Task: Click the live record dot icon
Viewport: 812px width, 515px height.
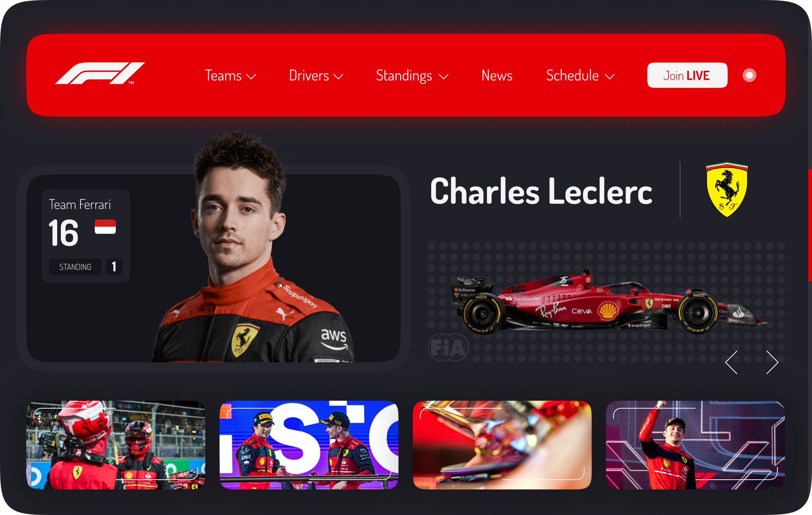Action: 749,75
